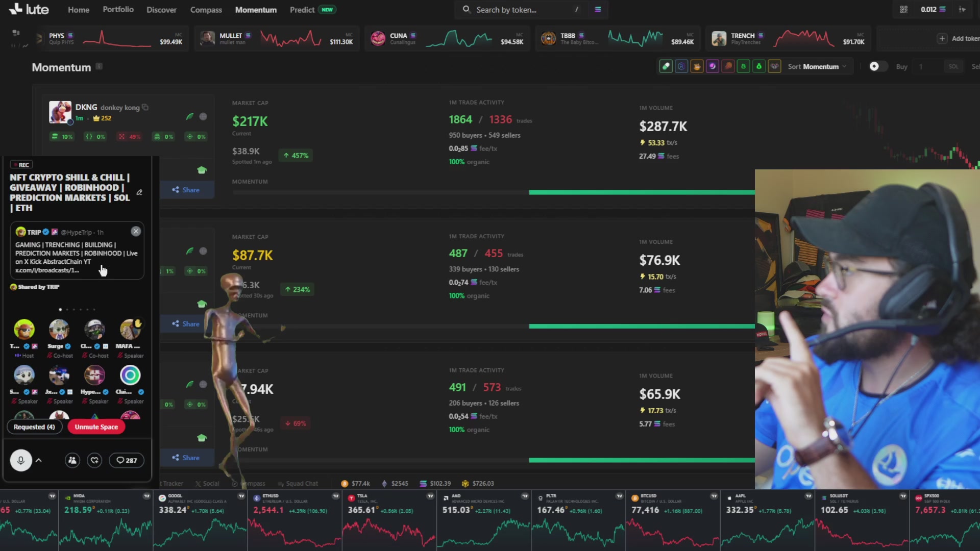This screenshot has height=551, width=980.
Task: Dismiss the TRIP shared post in Space
Action: point(136,231)
